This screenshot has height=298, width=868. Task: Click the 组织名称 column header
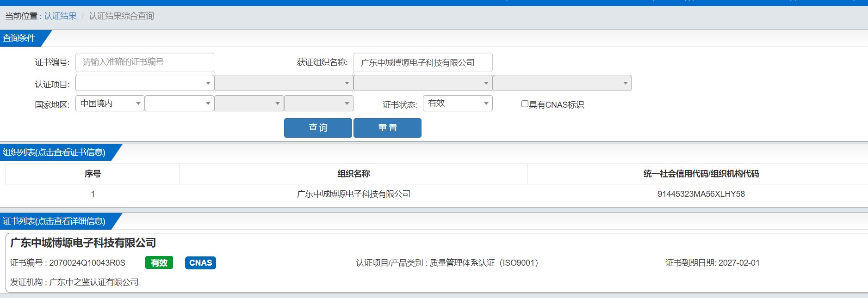(353, 174)
